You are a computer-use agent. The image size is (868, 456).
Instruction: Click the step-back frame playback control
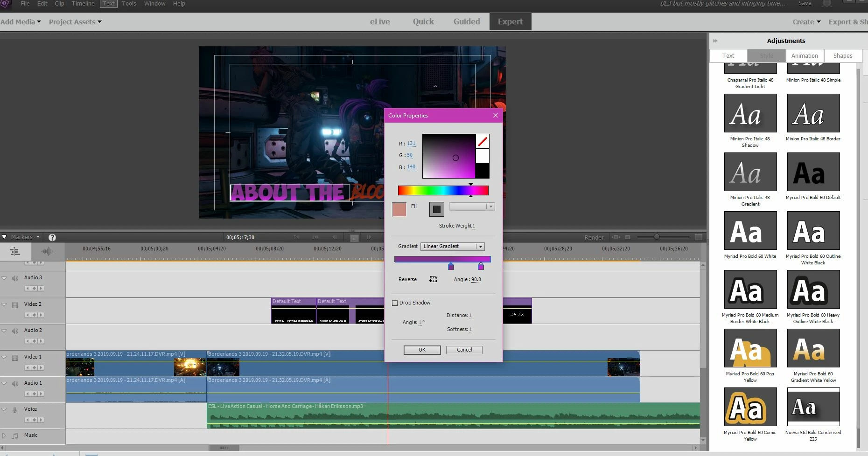(334, 237)
